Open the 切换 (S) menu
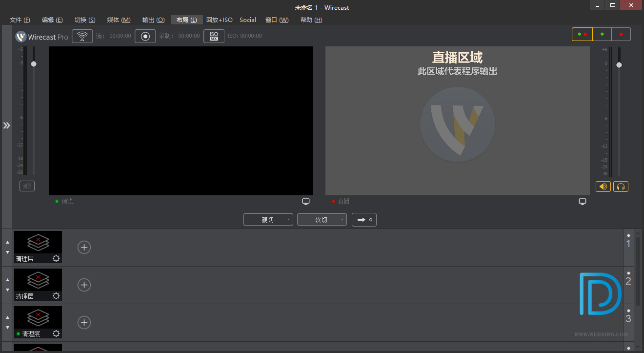The width and height of the screenshot is (644, 353). (85, 20)
